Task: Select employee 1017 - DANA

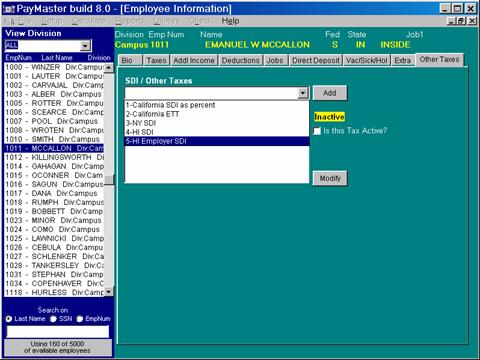Action: [x=54, y=193]
